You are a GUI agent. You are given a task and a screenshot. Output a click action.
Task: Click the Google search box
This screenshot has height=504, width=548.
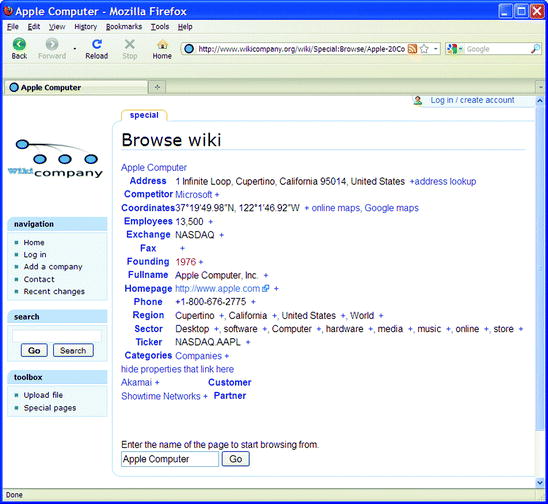[x=497, y=49]
